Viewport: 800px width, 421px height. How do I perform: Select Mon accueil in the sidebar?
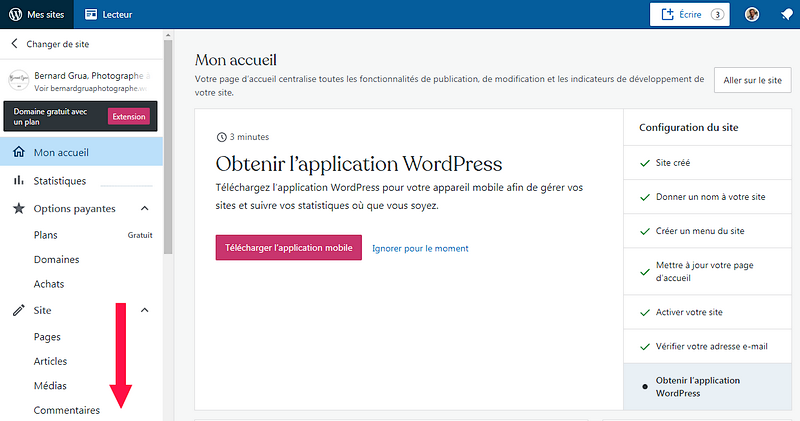(x=60, y=153)
